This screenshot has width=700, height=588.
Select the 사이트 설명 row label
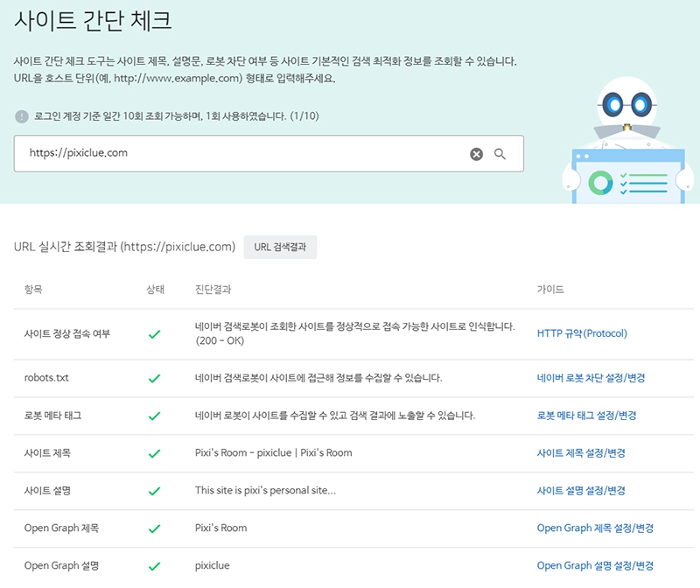click(47, 490)
